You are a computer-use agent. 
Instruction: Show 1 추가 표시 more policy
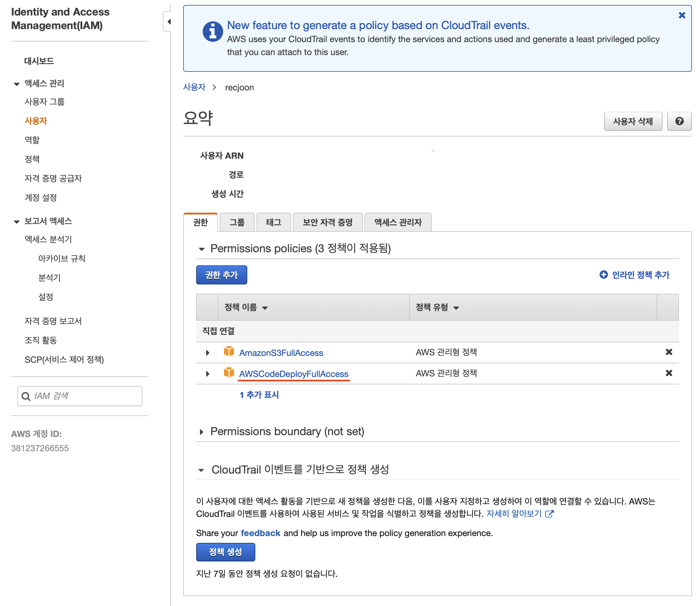[259, 395]
